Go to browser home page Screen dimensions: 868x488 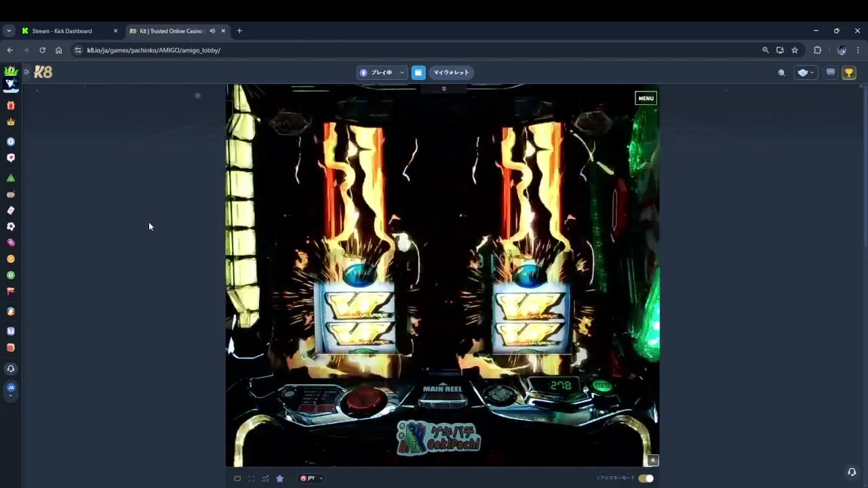point(58,50)
